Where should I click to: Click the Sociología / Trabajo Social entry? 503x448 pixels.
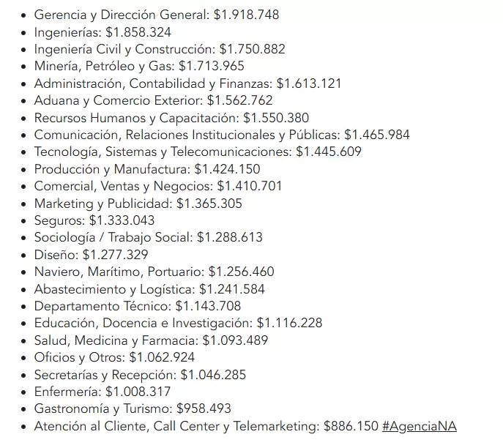(x=148, y=237)
